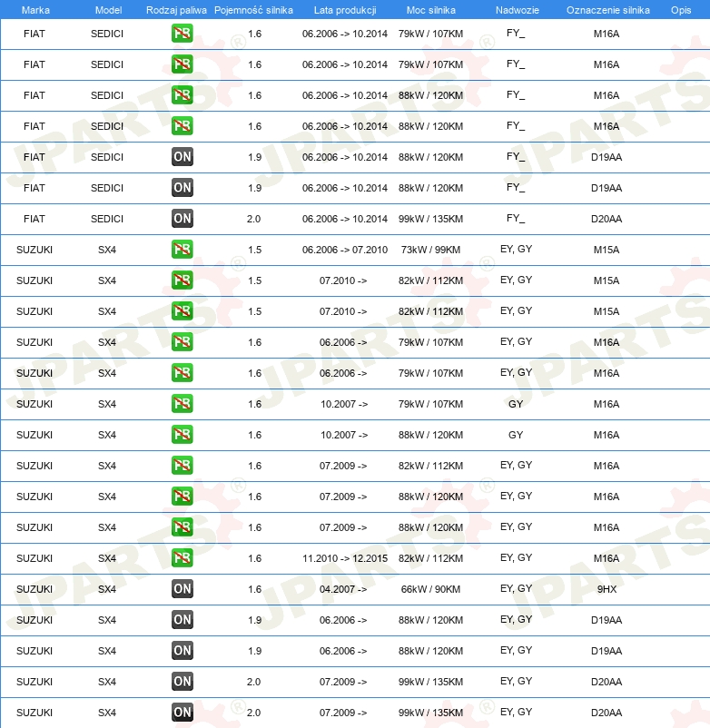Click the PB petrol icon in the 73kW / 99KM row
This screenshot has height=728, width=710.
182,250
